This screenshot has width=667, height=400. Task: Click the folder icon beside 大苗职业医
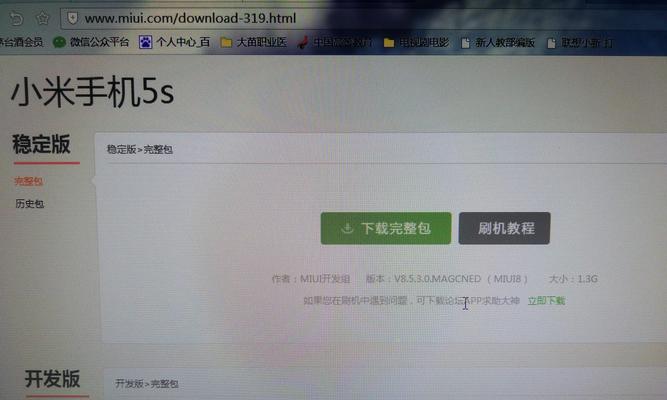tap(226, 42)
